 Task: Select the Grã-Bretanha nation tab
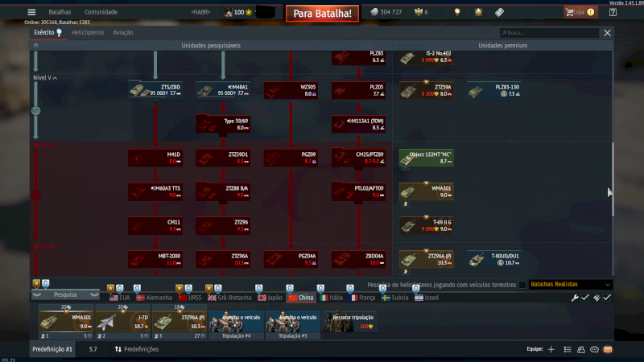click(229, 298)
